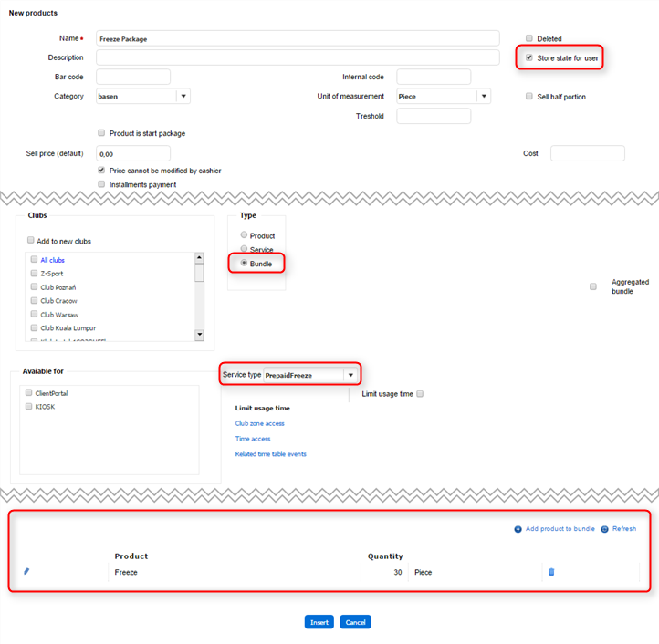Click the Add product to bundle plus icon

(x=518, y=529)
